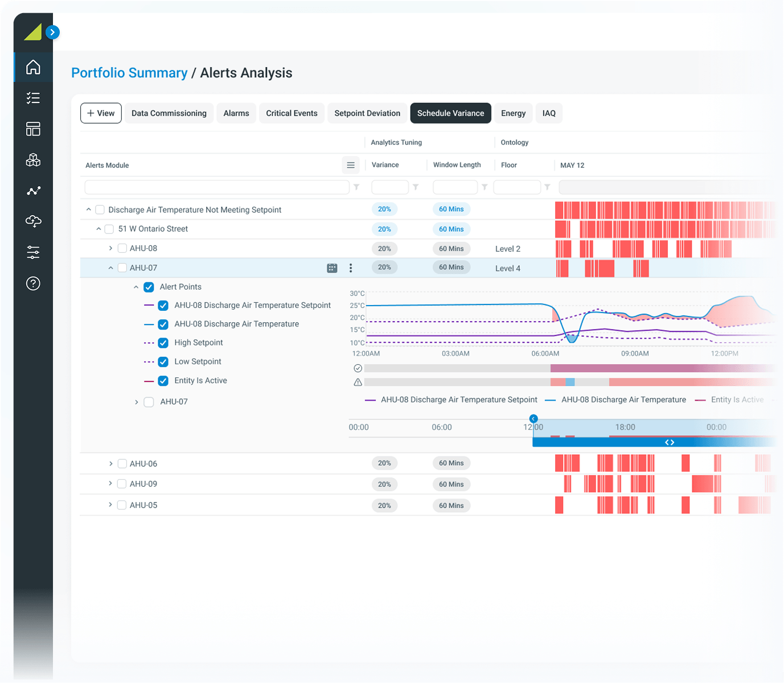Expand the AHU-06 row
This screenshot has height=683, width=784.
point(110,463)
